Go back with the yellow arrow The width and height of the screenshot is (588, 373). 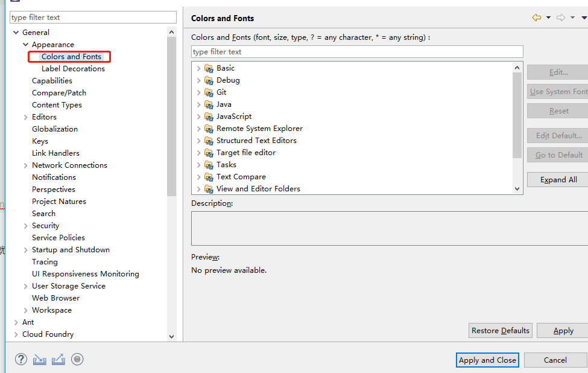click(x=537, y=18)
